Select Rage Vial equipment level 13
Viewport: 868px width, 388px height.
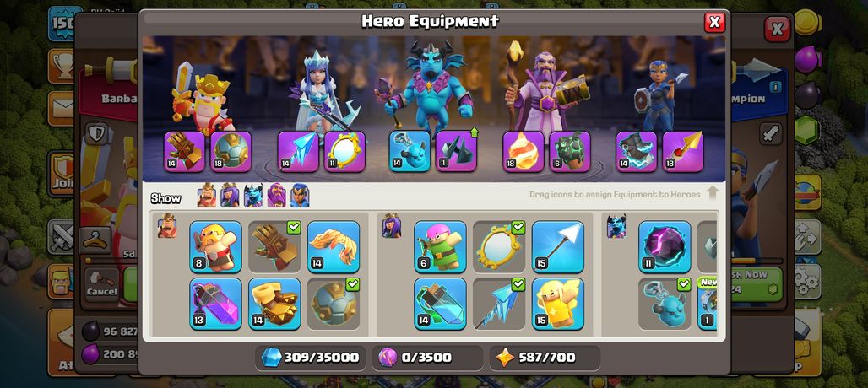tap(215, 304)
